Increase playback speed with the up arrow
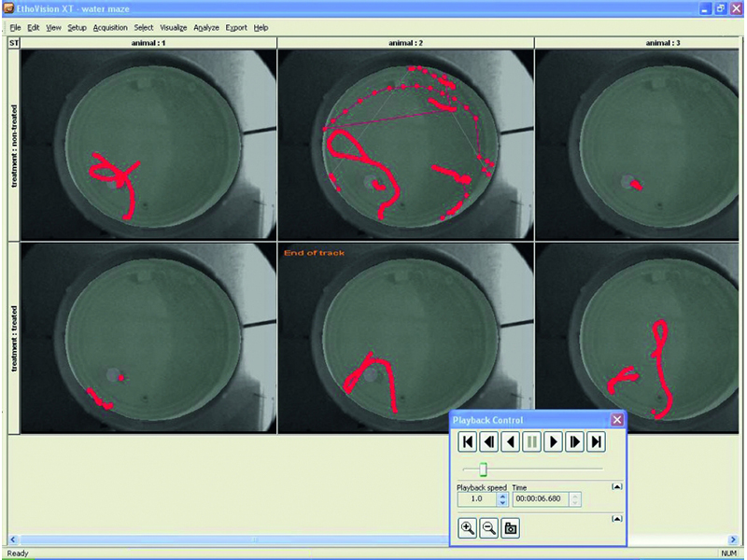The width and height of the screenshot is (747, 560). (502, 496)
